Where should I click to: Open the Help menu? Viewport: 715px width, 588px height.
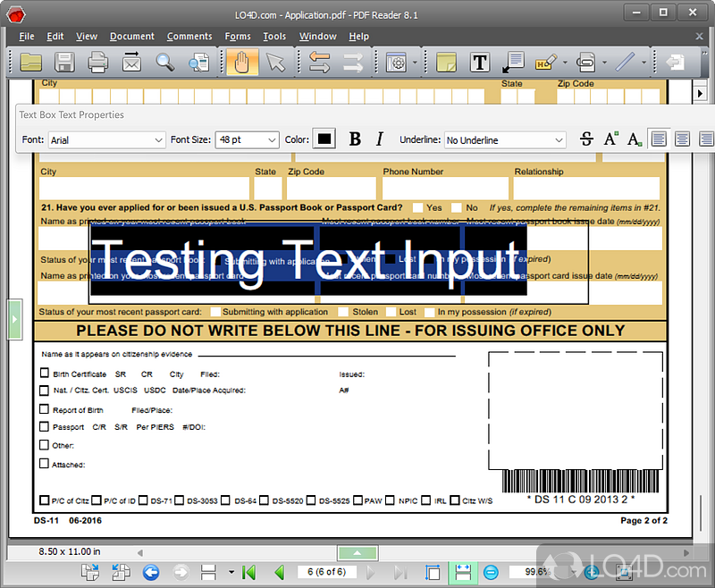[359, 37]
